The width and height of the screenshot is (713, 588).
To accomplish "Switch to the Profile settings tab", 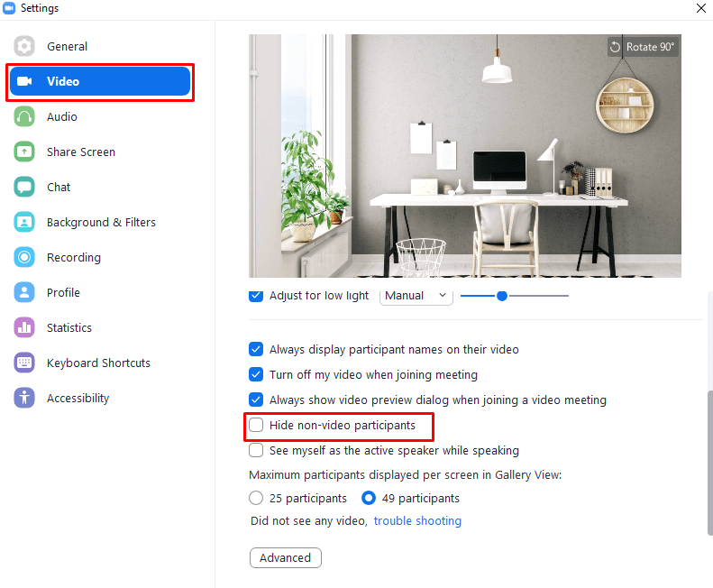I will (63, 292).
